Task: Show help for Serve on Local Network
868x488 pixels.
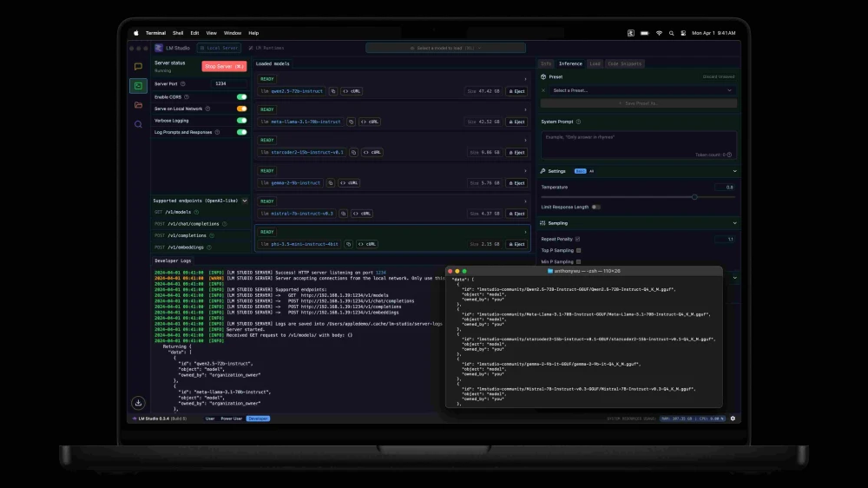Action: click(207, 109)
